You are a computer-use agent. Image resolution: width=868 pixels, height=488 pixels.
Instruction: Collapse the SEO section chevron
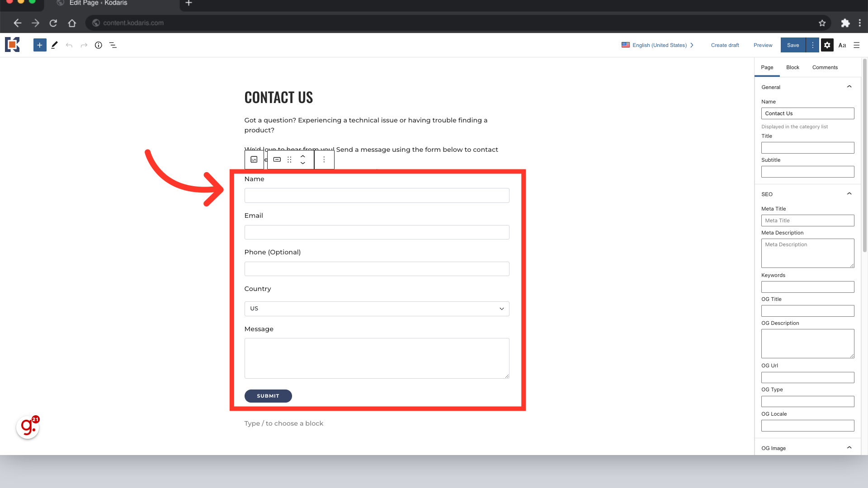tap(849, 194)
